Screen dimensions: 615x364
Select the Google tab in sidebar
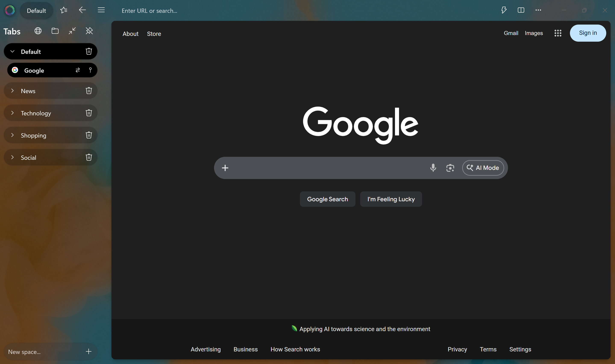point(52,70)
